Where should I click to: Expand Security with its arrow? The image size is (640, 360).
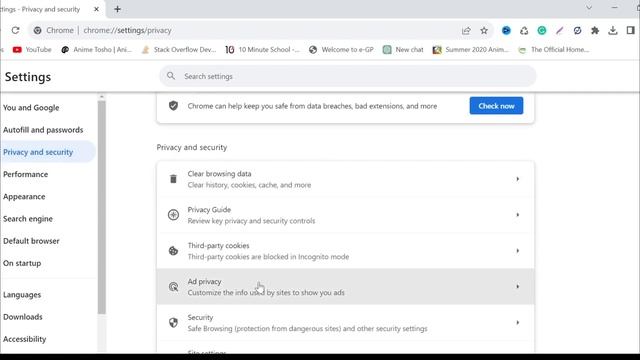[x=518, y=322]
